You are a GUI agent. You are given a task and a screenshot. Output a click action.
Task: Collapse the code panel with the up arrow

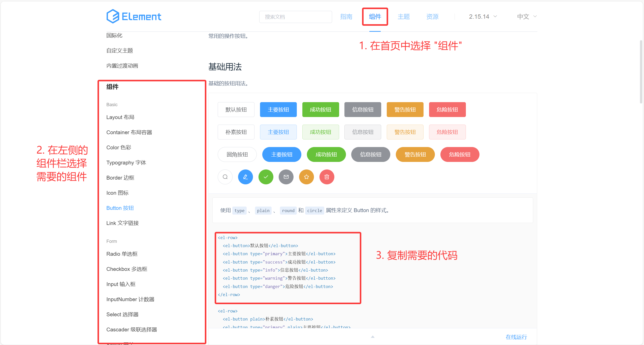(373, 337)
